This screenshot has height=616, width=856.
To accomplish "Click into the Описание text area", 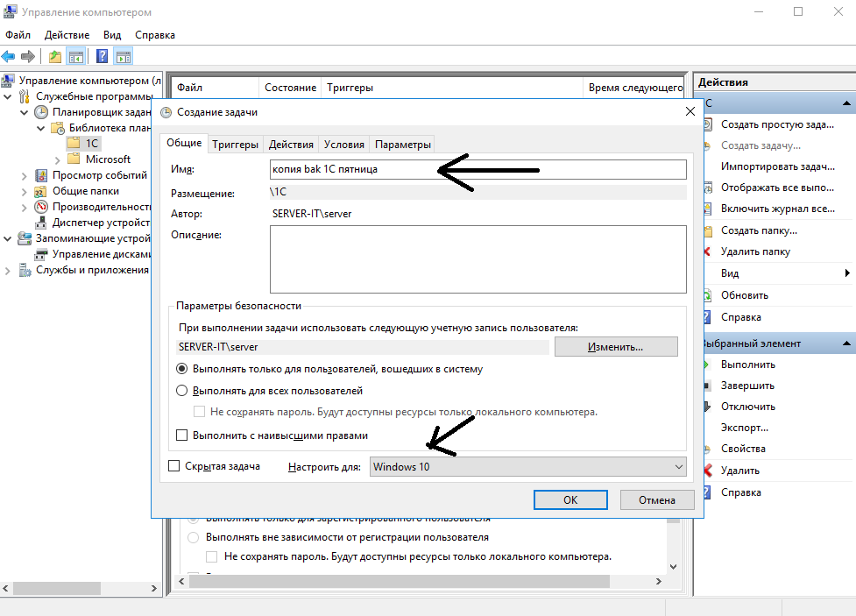I will [478, 259].
